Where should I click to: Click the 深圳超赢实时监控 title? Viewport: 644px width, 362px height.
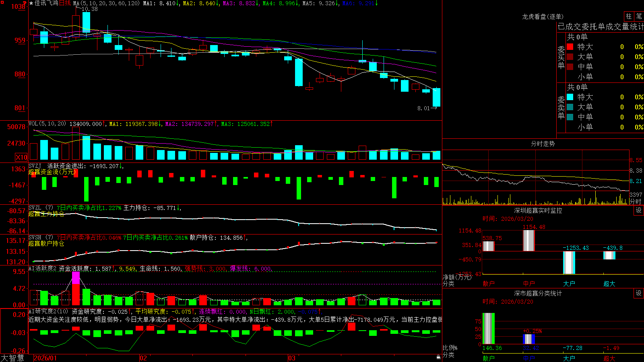point(538,210)
